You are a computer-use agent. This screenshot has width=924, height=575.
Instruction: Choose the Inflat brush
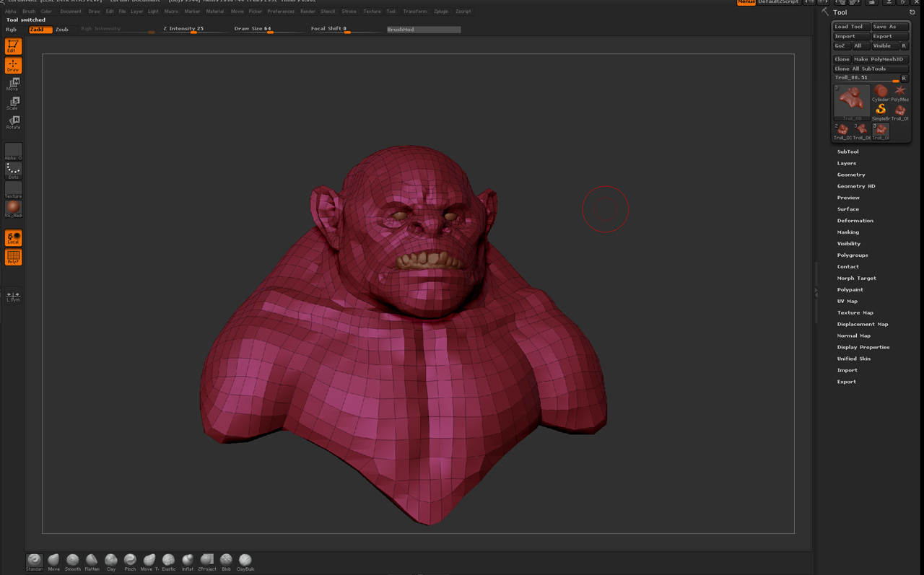(x=188, y=562)
